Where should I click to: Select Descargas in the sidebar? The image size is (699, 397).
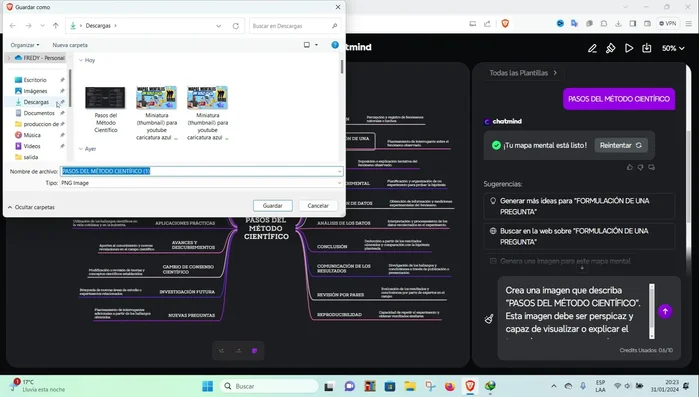tap(36, 102)
